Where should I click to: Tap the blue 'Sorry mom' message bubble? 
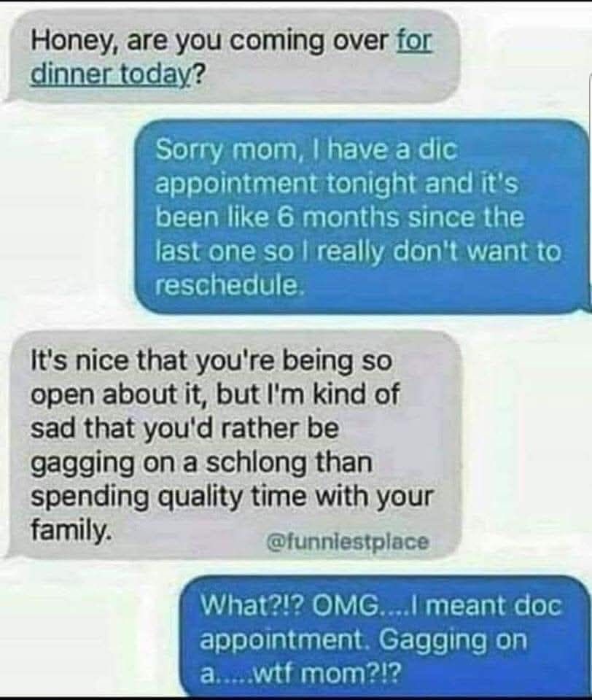362,217
